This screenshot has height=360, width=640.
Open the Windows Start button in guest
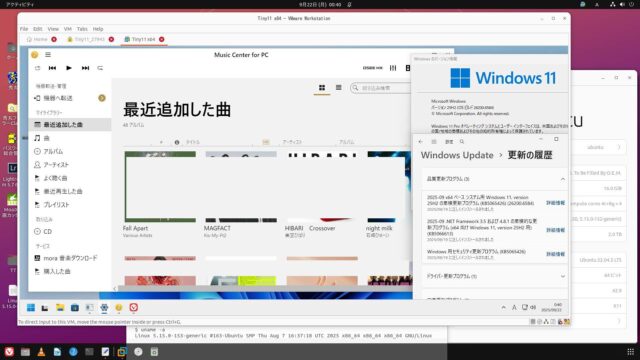pyautogui.click(x=31, y=308)
